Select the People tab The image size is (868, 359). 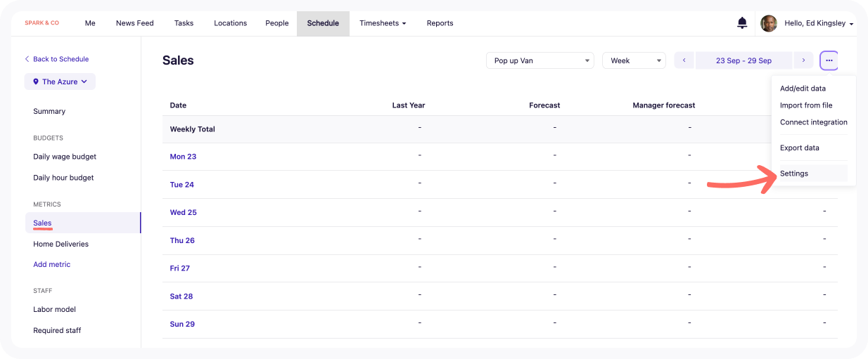[277, 23]
